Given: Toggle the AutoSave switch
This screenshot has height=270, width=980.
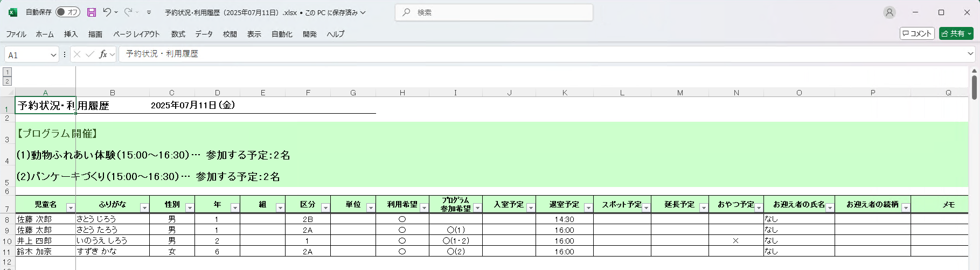Looking at the screenshot, I should coord(68,12).
